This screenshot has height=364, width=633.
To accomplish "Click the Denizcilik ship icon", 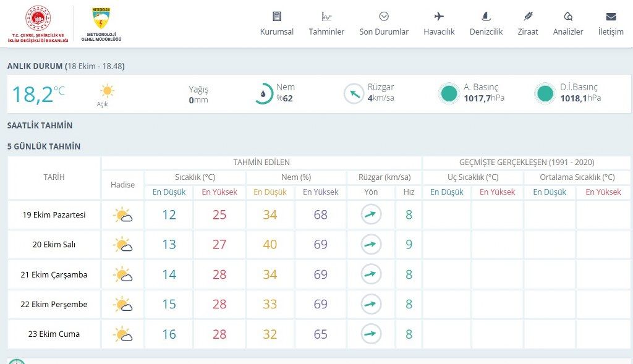I will [486, 16].
